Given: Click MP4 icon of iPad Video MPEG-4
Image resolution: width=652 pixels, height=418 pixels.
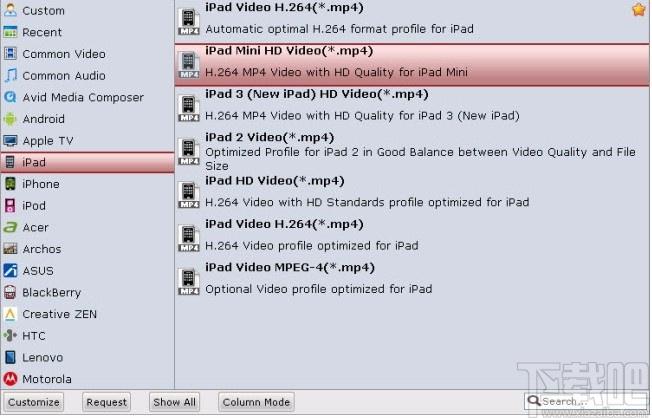Looking at the screenshot, I should point(189,282).
